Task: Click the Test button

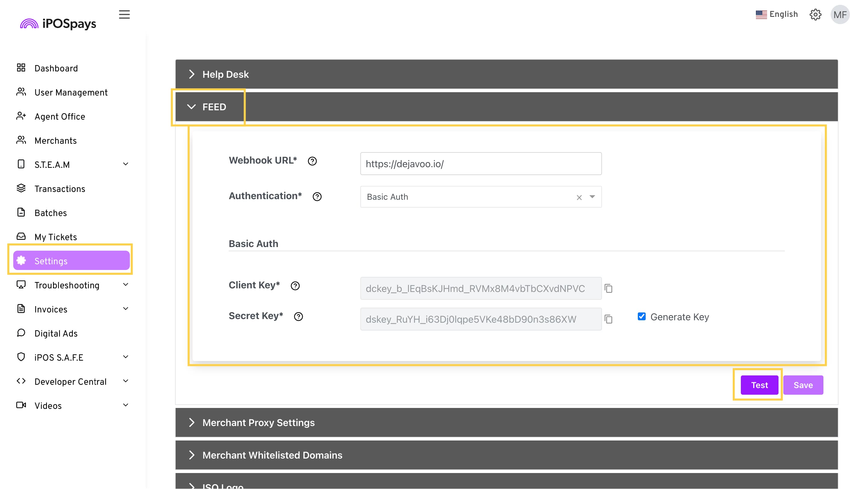Action: [x=760, y=385]
